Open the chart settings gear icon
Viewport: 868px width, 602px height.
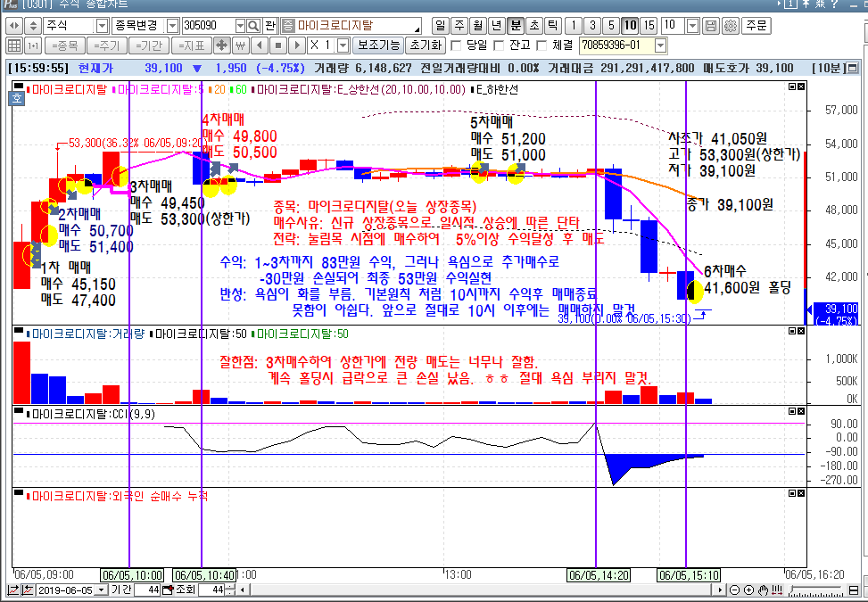tap(731, 26)
